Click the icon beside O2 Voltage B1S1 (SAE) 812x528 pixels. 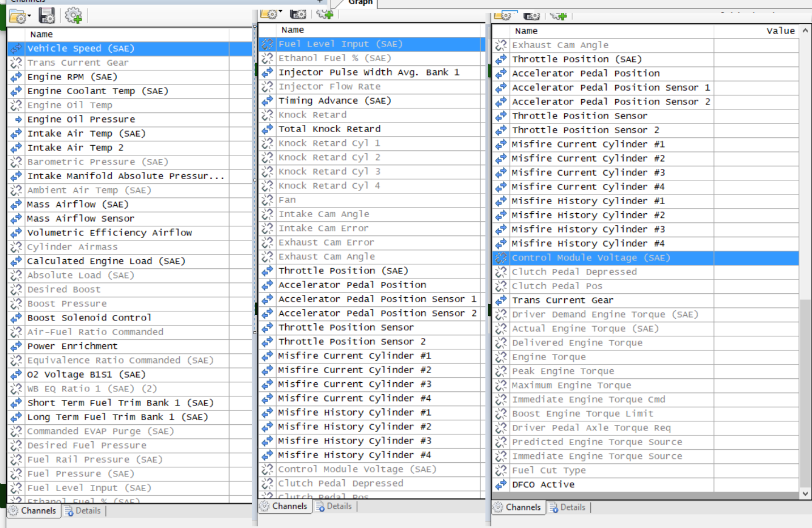point(16,375)
